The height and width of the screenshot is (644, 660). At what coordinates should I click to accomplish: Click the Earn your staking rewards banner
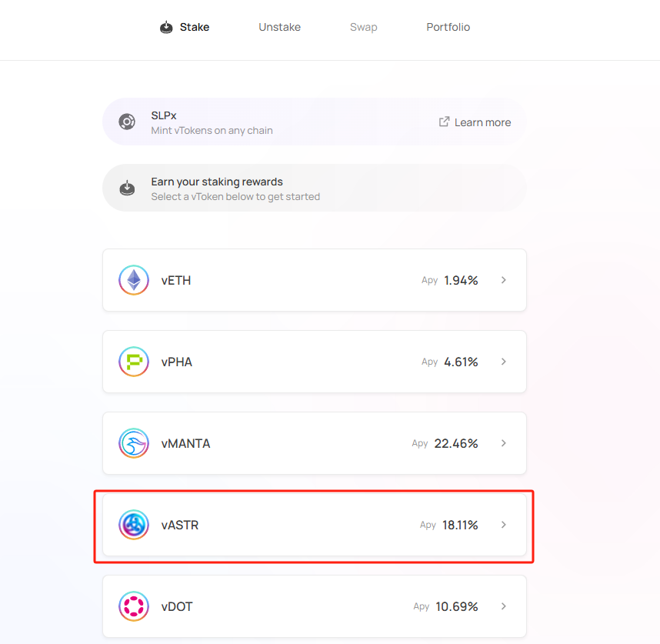click(315, 188)
